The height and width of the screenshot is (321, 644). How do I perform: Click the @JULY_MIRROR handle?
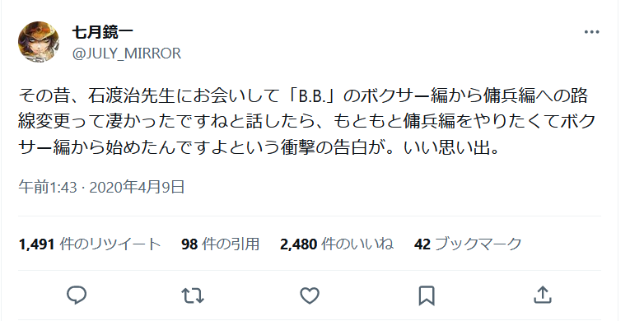(x=127, y=53)
